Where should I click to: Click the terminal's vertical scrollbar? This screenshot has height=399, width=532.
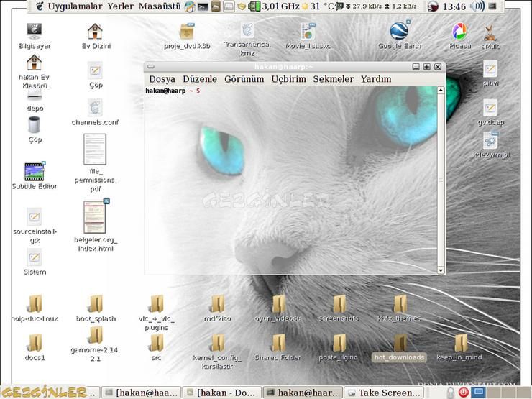coord(440,180)
